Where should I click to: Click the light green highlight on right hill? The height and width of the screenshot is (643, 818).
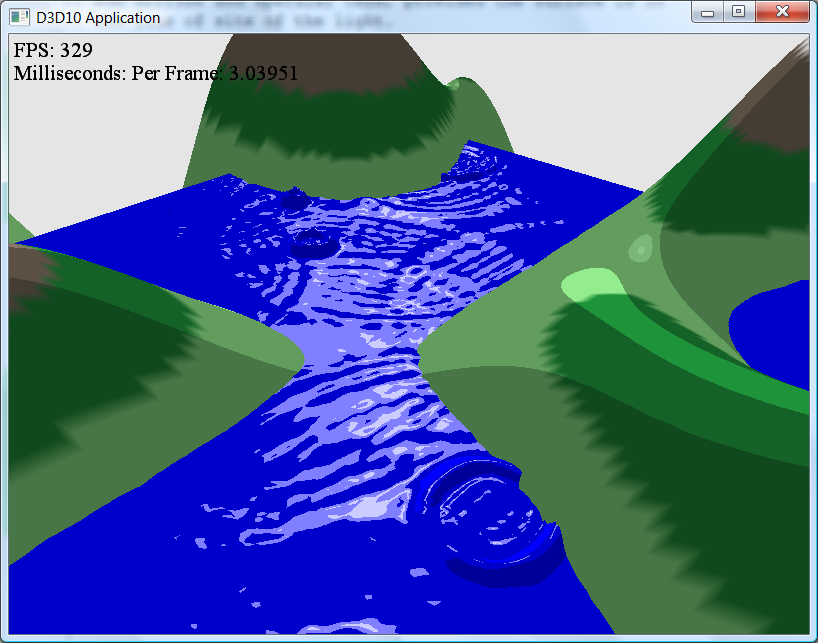point(593,287)
